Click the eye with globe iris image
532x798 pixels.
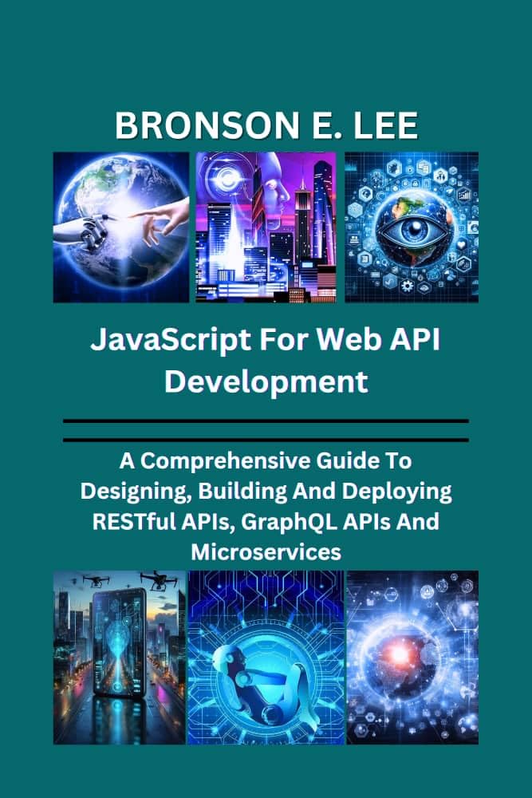[411, 227]
